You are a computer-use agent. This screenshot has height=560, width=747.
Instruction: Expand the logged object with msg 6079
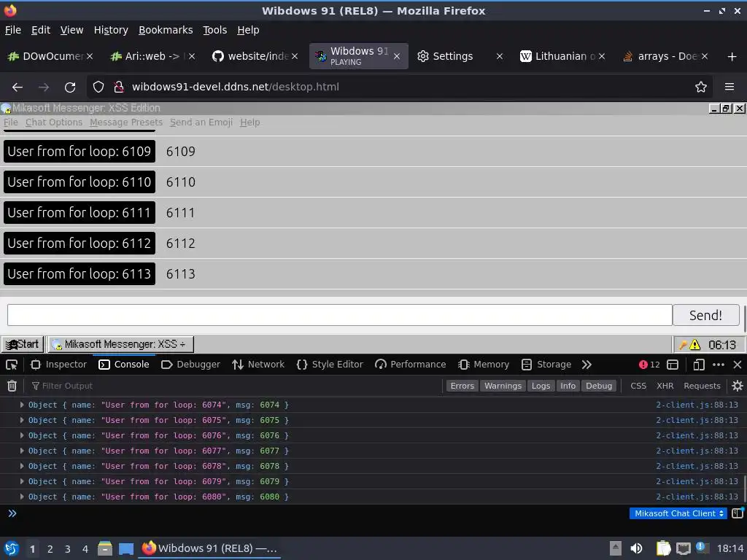(x=22, y=481)
